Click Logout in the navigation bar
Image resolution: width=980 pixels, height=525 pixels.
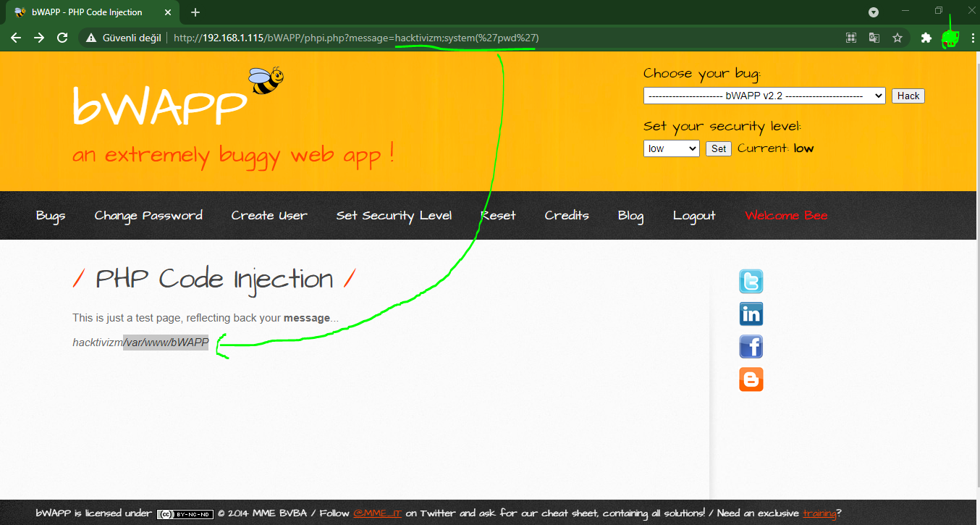(x=694, y=216)
